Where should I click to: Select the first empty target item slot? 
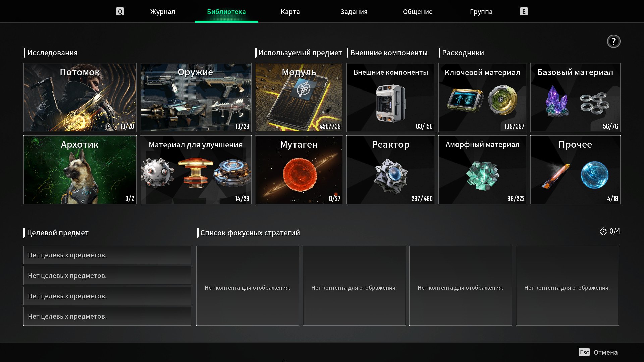click(107, 255)
